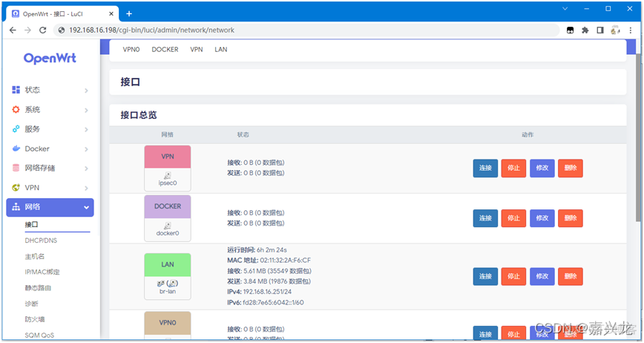The image size is (644, 343).
Task: Open the 防火墙 submenu item
Action: point(35,319)
